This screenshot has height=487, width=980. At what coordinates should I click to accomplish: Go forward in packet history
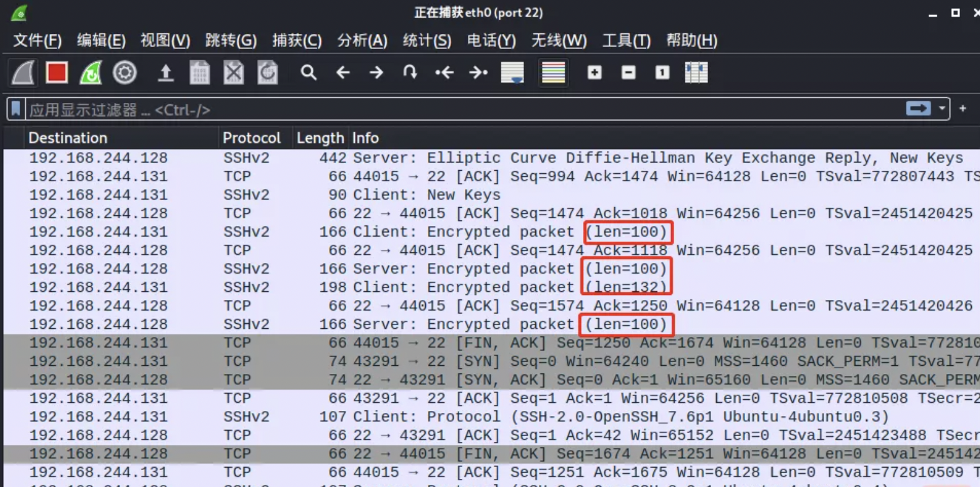tap(376, 73)
